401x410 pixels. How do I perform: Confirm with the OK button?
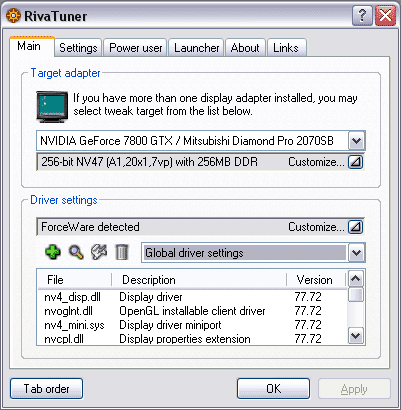pyautogui.click(x=273, y=389)
